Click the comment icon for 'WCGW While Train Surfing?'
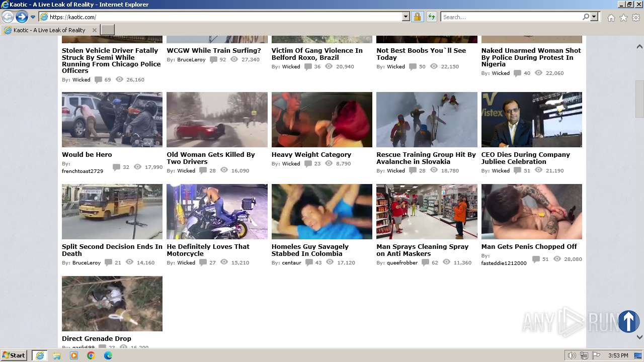This screenshot has width=644, height=362. [213, 60]
